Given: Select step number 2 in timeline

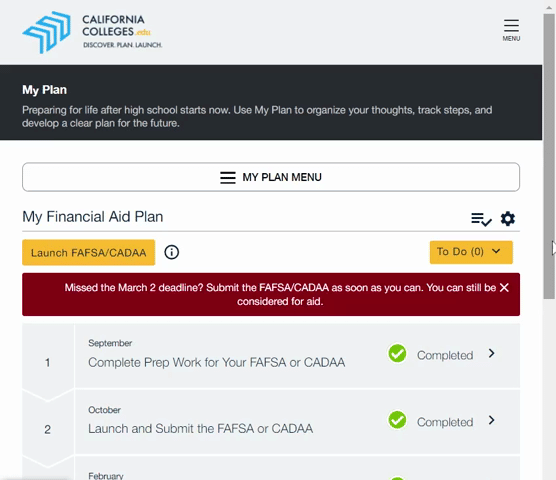Looking at the screenshot, I should [x=48, y=429].
